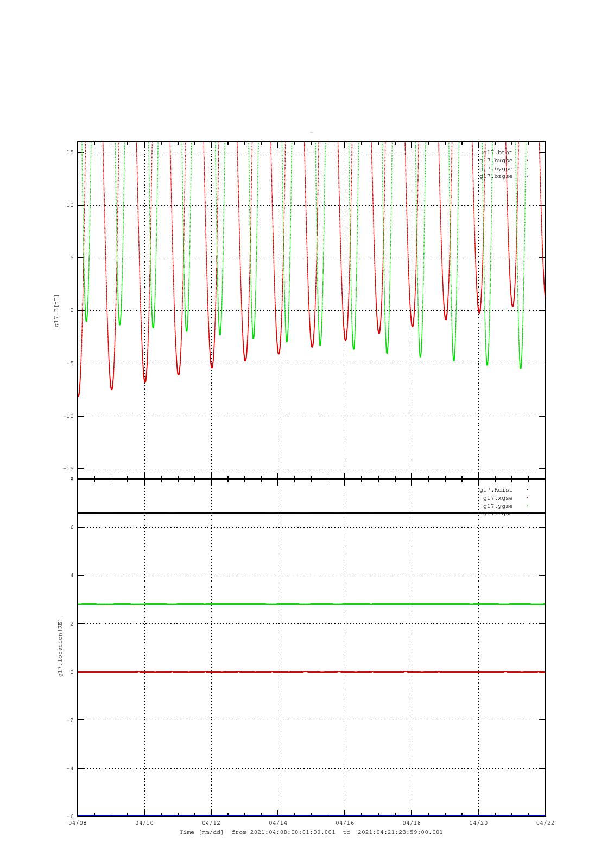
Task: Click the 04/20 date tick label
Action: 478,823
